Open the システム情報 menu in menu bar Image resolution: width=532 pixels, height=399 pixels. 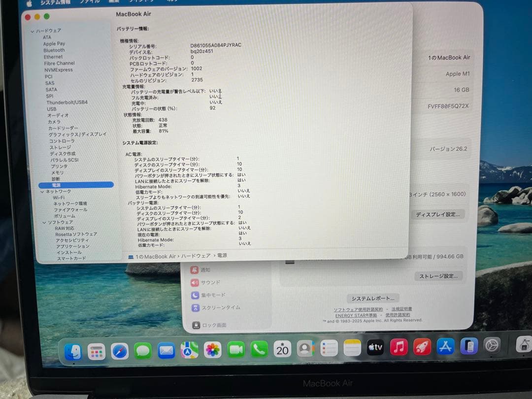55,2
